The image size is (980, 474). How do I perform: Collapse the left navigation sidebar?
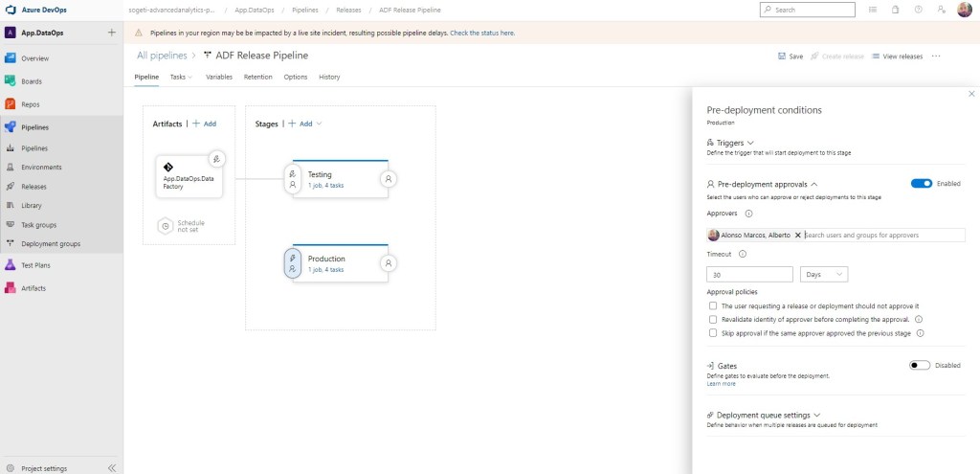(111, 467)
